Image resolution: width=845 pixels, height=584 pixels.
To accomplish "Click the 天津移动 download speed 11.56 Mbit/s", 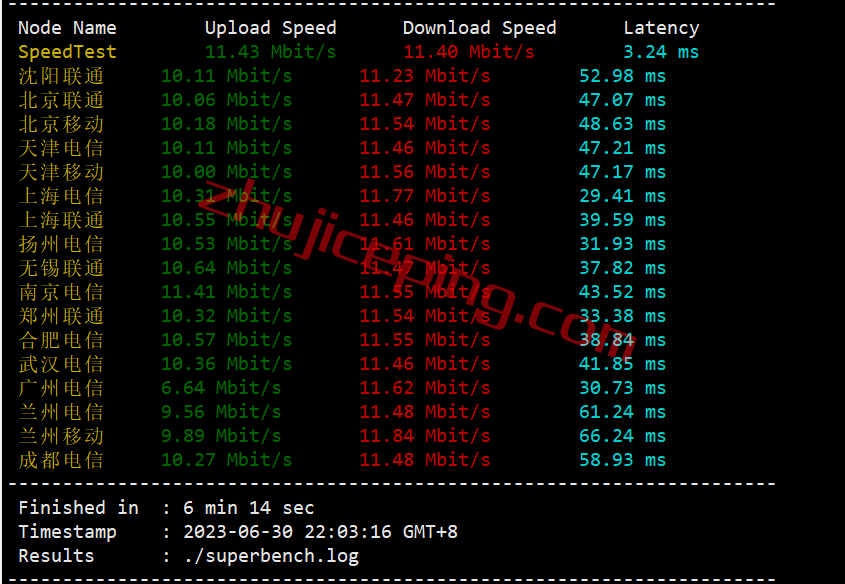I will (x=425, y=172).
